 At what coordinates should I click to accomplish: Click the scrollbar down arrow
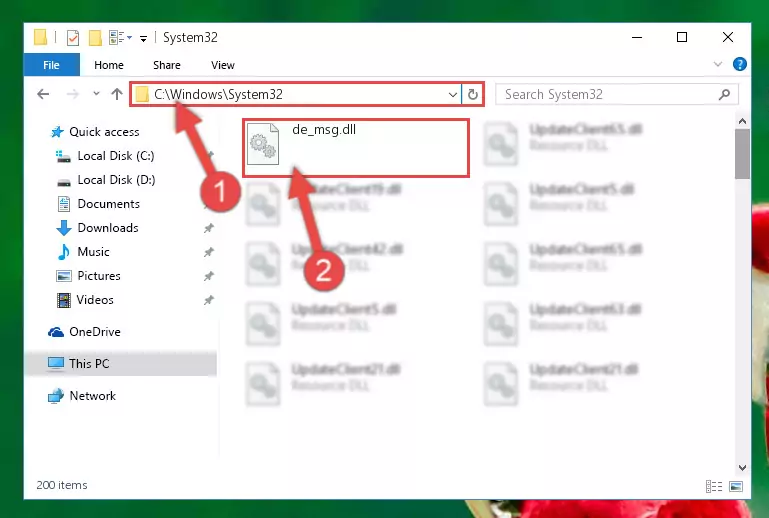[742, 467]
